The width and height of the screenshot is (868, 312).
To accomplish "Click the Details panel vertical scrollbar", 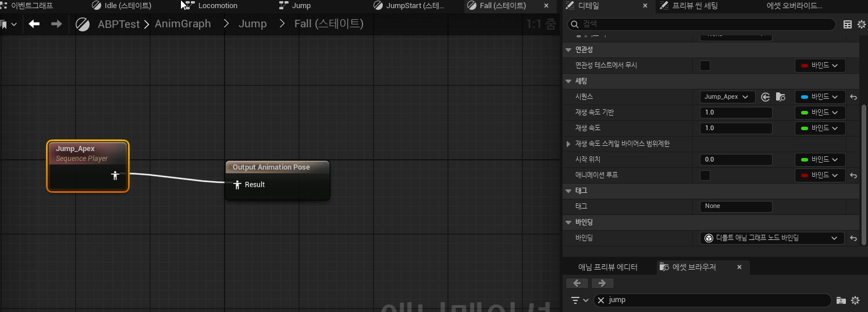I will click(863, 174).
